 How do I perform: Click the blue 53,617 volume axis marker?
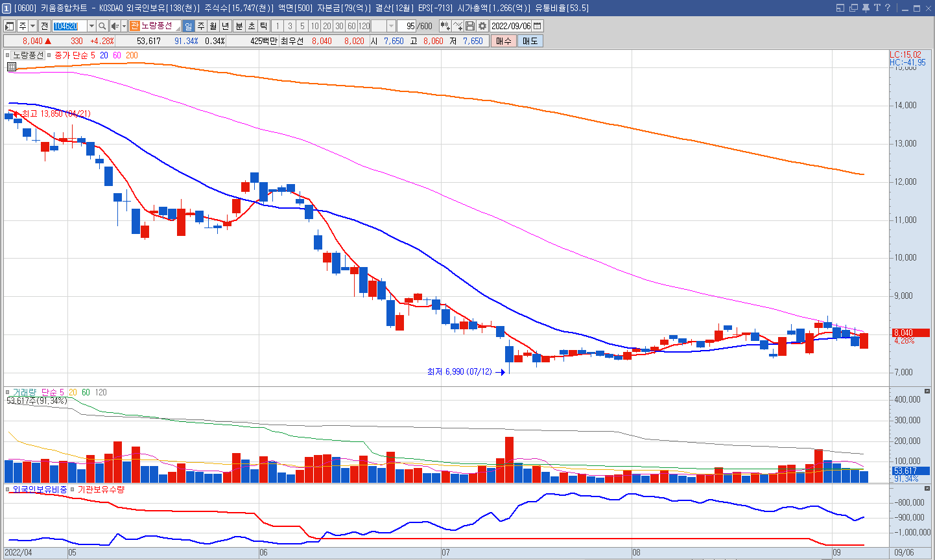(911, 471)
